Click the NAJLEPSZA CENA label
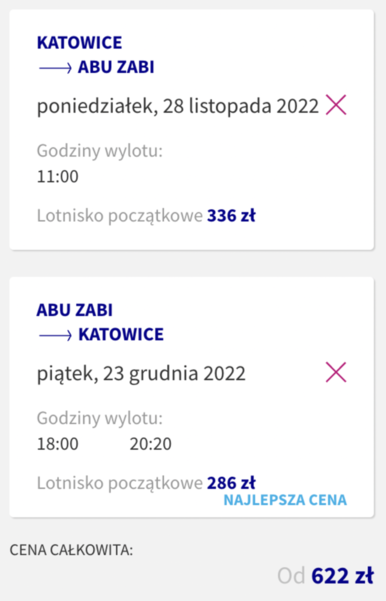Viewport: 386px width, 601px height. pyautogui.click(x=285, y=500)
